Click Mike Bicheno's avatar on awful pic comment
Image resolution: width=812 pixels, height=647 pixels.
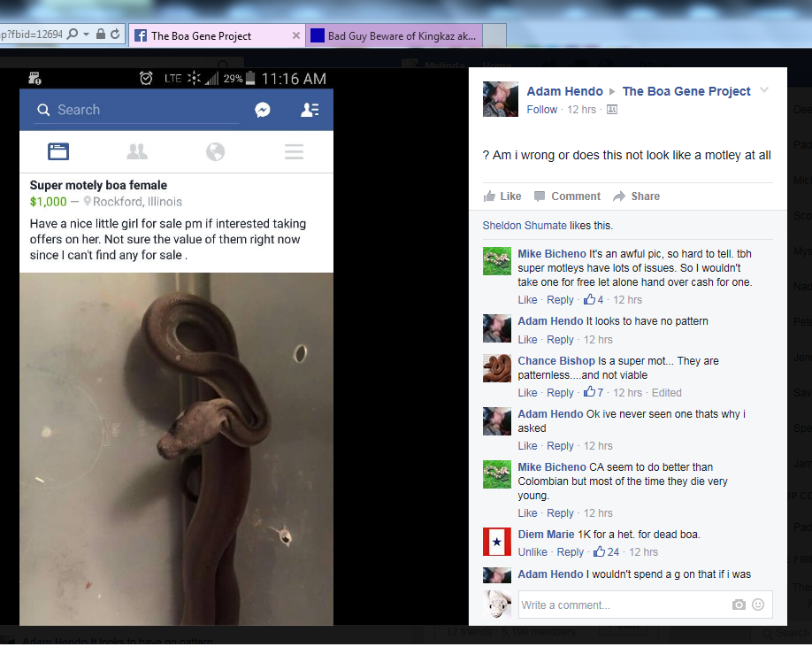496,261
